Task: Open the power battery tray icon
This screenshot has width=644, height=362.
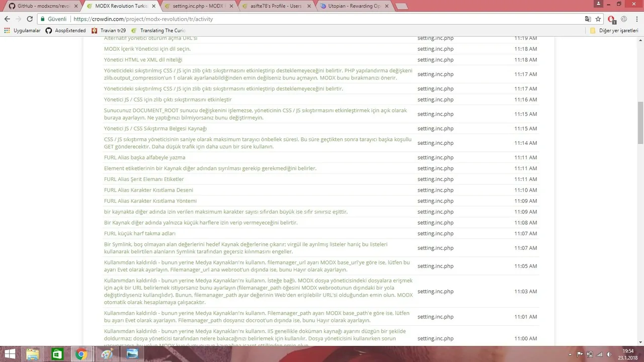Action: pos(590,354)
